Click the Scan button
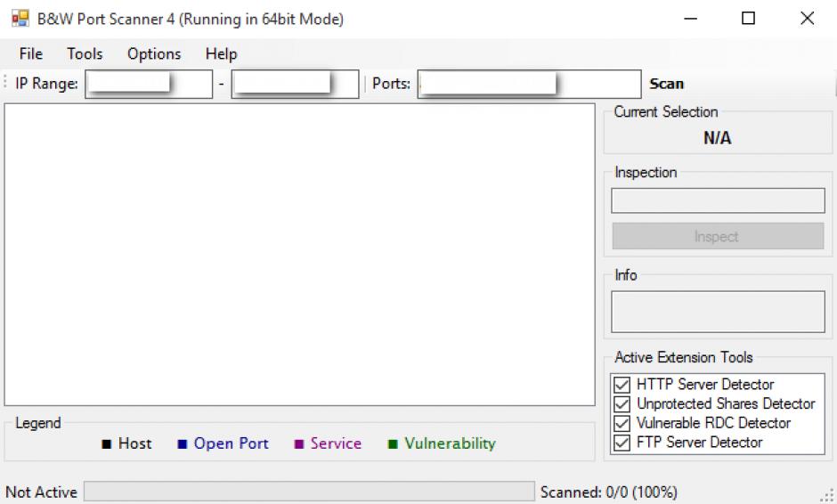Screen dimensions: 837x504 [666, 84]
